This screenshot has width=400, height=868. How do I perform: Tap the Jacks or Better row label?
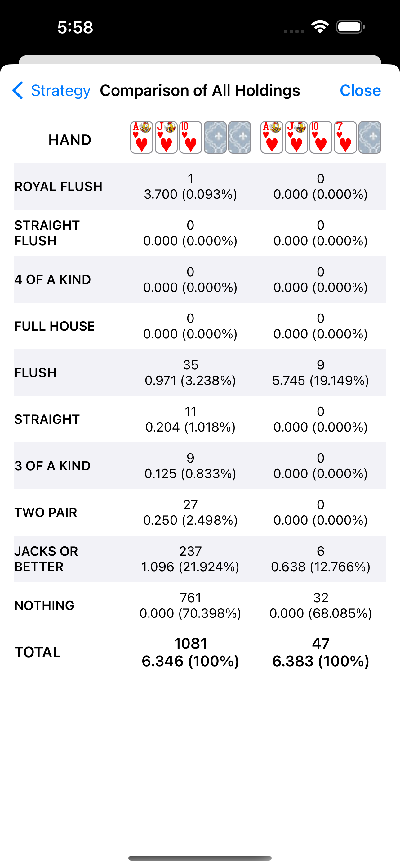pyautogui.click(x=46, y=559)
